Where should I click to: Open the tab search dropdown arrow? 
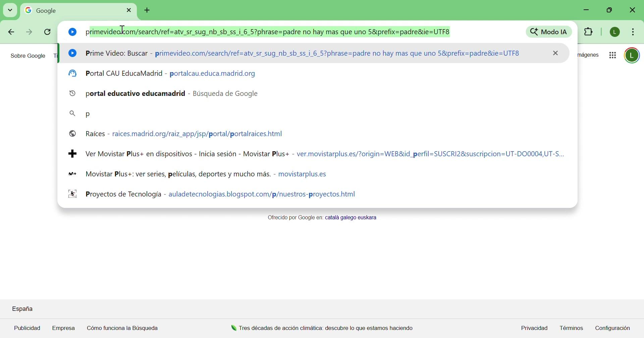(x=10, y=10)
